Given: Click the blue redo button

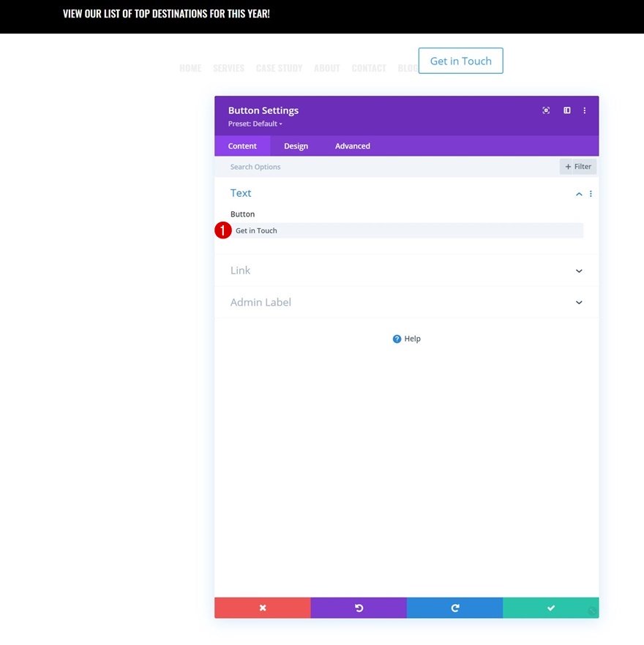Looking at the screenshot, I should [454, 608].
